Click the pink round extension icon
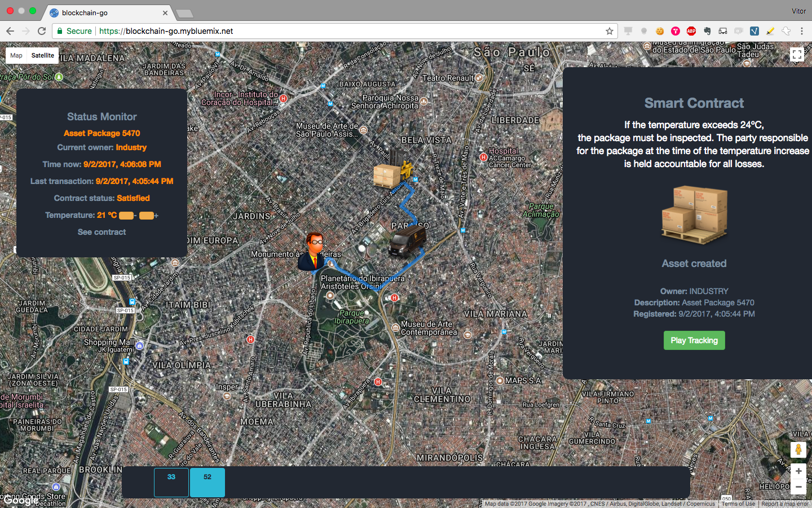The height and width of the screenshot is (508, 812). click(x=676, y=31)
